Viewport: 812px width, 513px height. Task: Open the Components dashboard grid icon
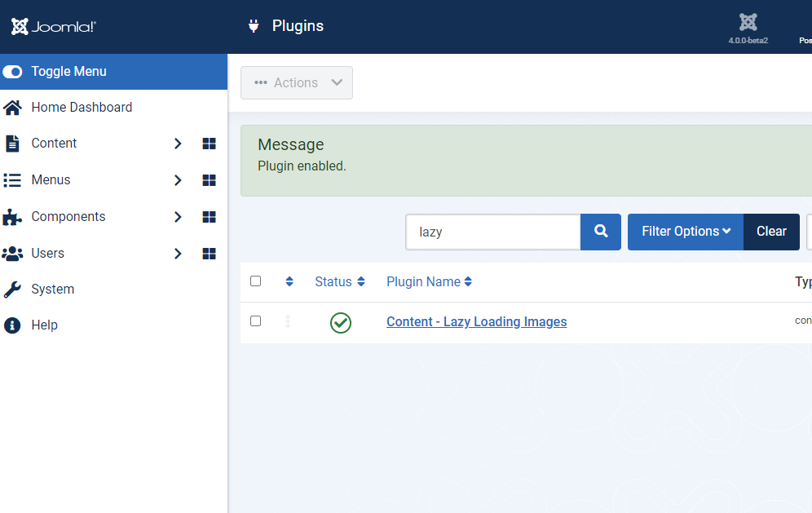(x=210, y=217)
